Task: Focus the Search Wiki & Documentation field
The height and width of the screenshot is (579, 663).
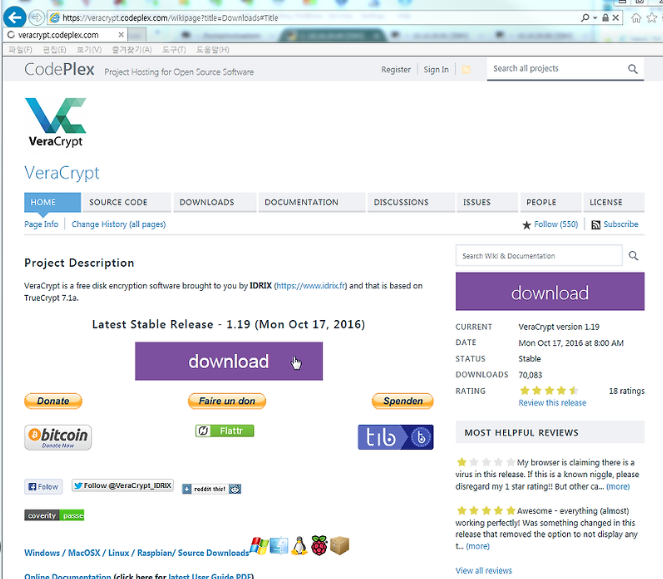Action: [x=539, y=255]
